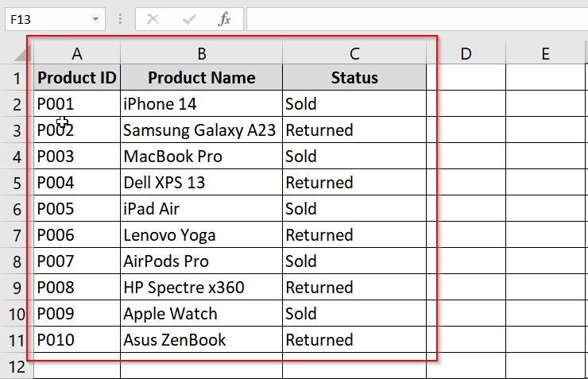Screen dimensions: 588x379
Task: Select Returned status for HP Spectre x360
Action: (x=354, y=287)
